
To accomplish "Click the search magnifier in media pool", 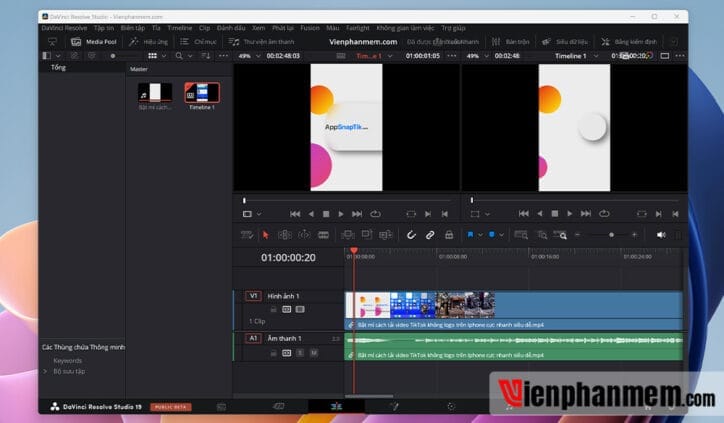I will (x=179, y=56).
